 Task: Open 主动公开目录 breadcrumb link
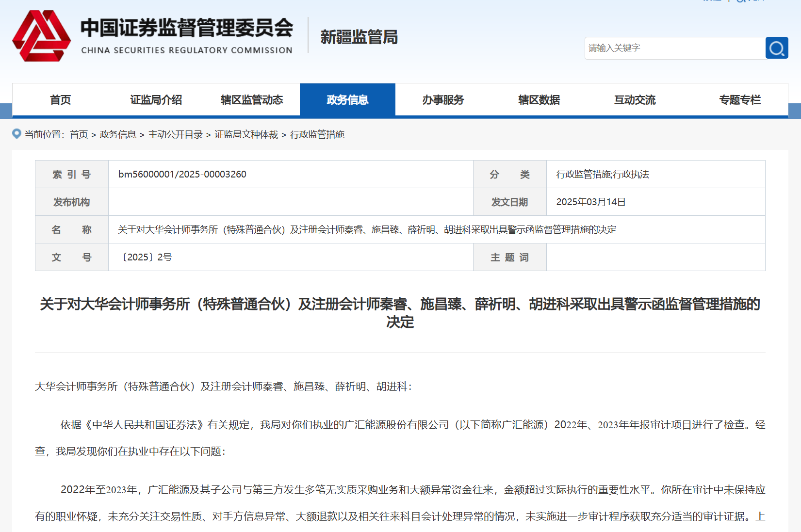pos(175,134)
